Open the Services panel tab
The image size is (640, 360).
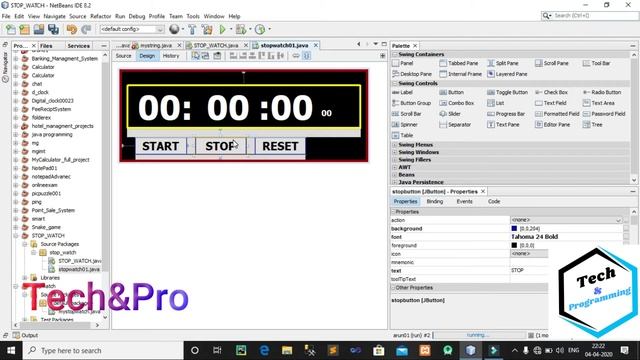click(78, 46)
